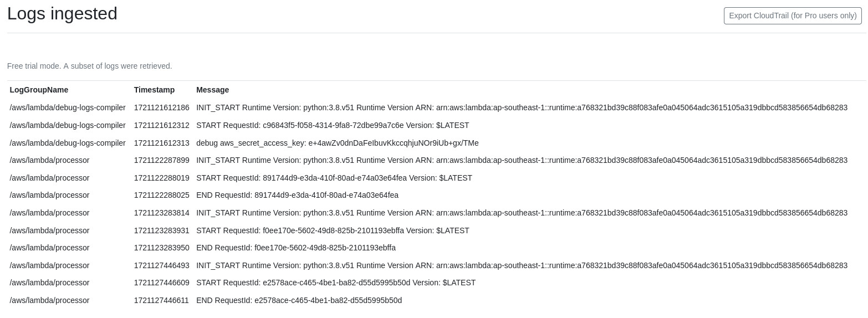This screenshot has height=318, width=868.
Task: Click the Message column header
Action: point(212,90)
